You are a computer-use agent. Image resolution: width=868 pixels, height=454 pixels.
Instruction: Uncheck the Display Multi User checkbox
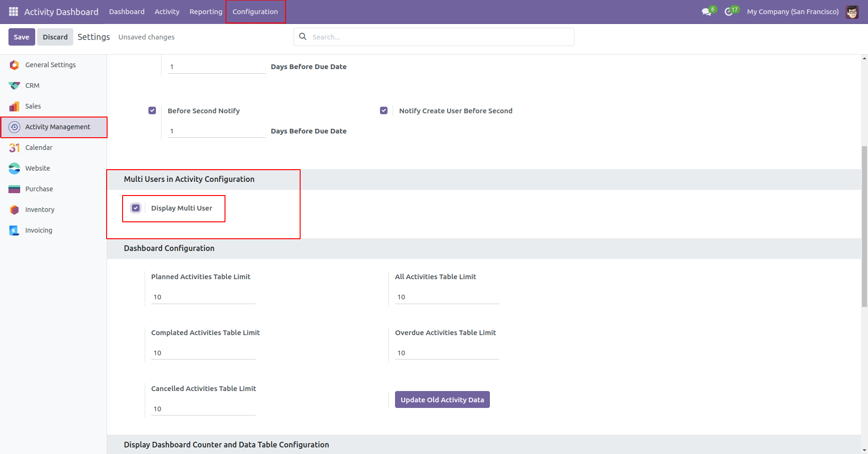pos(136,208)
